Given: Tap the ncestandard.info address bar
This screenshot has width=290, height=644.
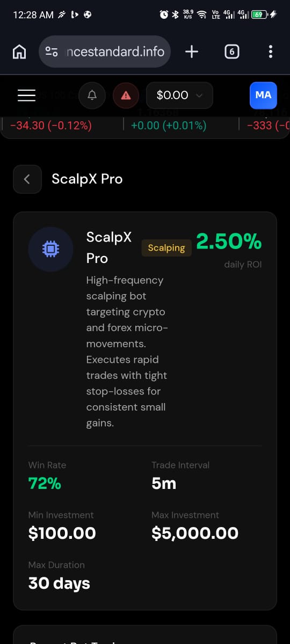Looking at the screenshot, I should (x=105, y=52).
